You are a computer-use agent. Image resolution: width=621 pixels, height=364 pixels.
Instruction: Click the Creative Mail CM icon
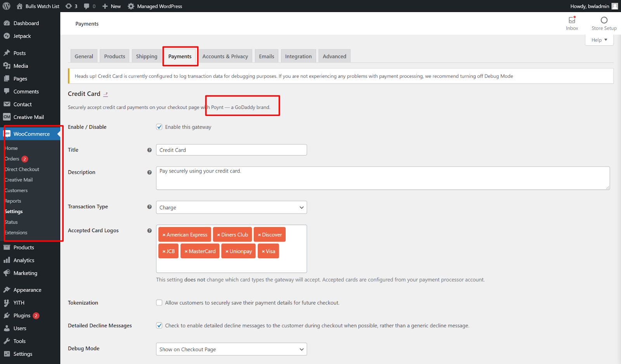[7, 117]
